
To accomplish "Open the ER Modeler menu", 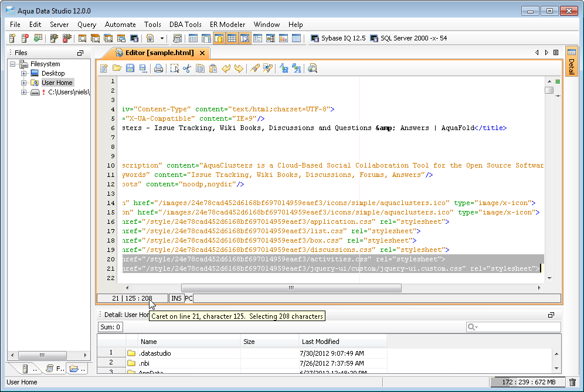I will point(228,25).
